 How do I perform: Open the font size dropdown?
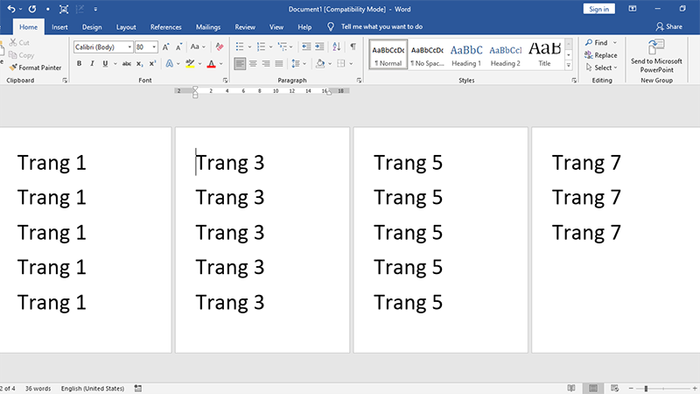pos(154,47)
